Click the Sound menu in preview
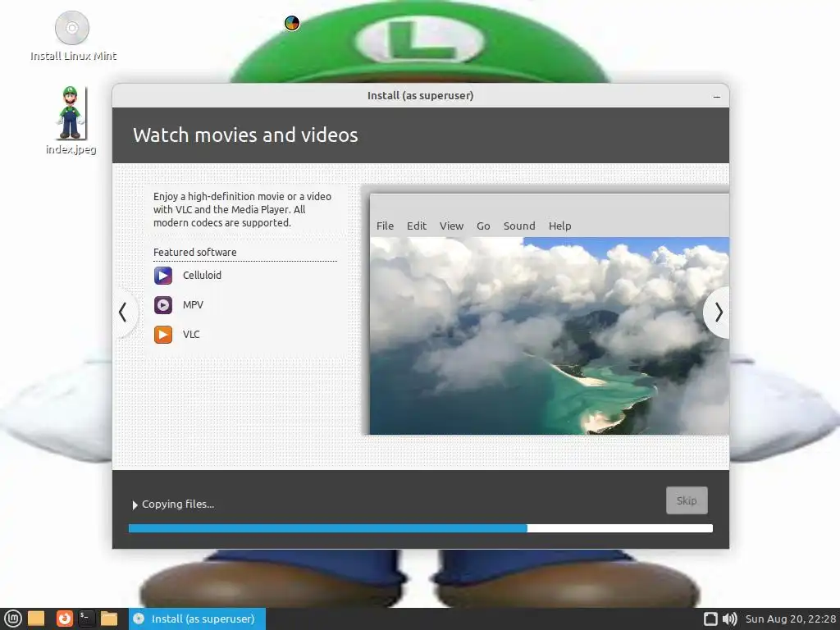The width and height of the screenshot is (840, 630). [519, 226]
